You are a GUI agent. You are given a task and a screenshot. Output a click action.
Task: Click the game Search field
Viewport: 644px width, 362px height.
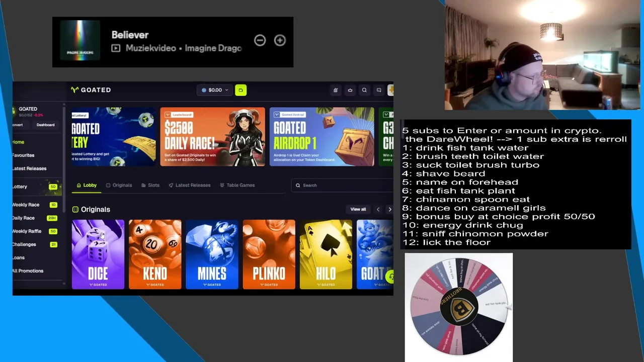[342, 185]
